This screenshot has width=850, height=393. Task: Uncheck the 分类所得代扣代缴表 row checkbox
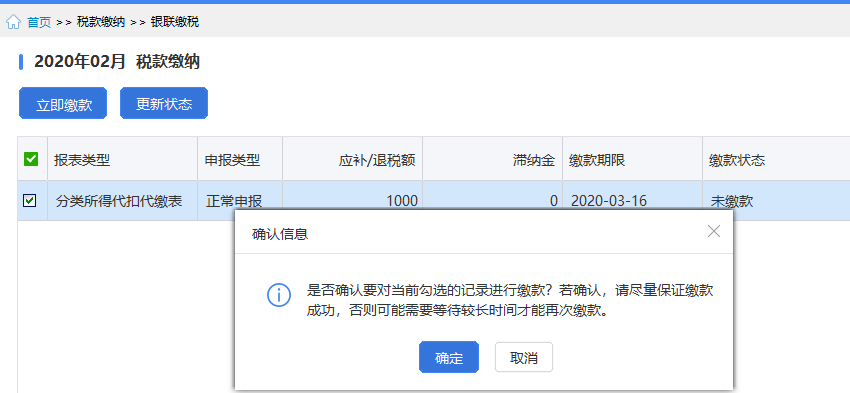29,201
